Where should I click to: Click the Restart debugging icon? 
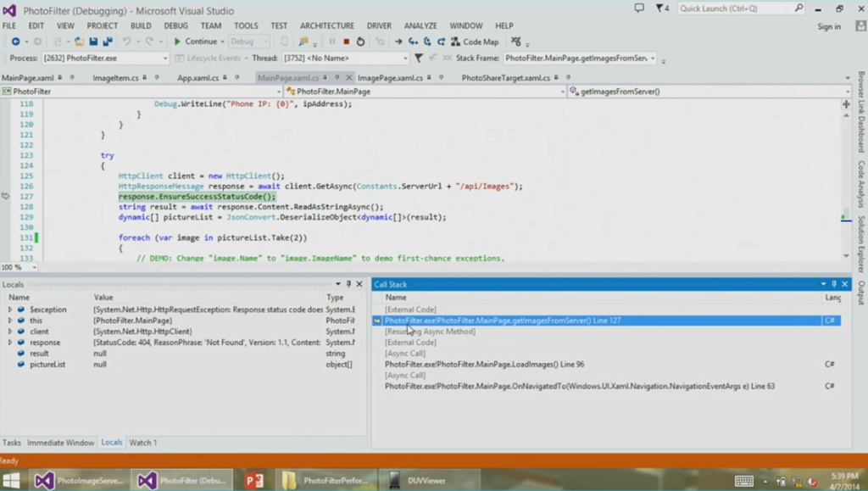(360, 42)
